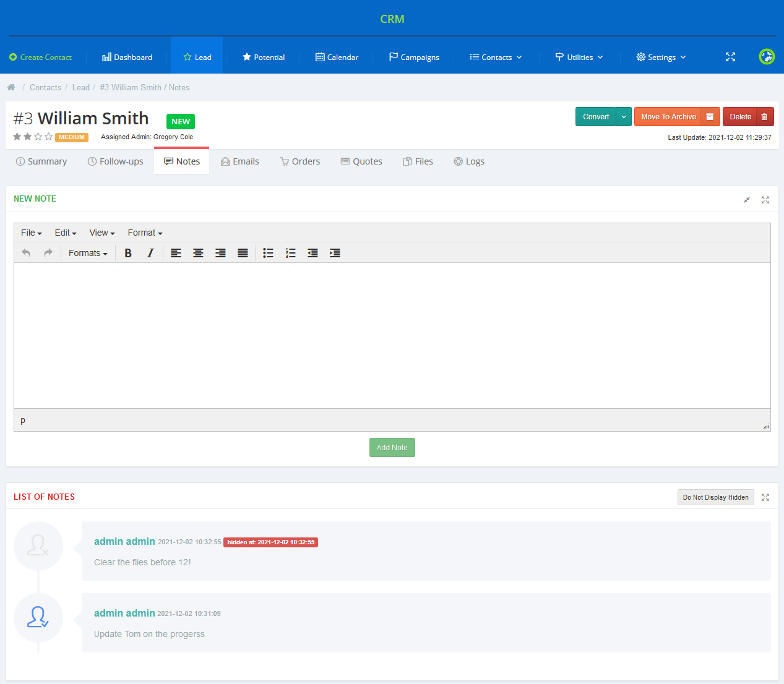Decrease indent in note editor
This screenshot has height=684, width=784.
[312, 253]
